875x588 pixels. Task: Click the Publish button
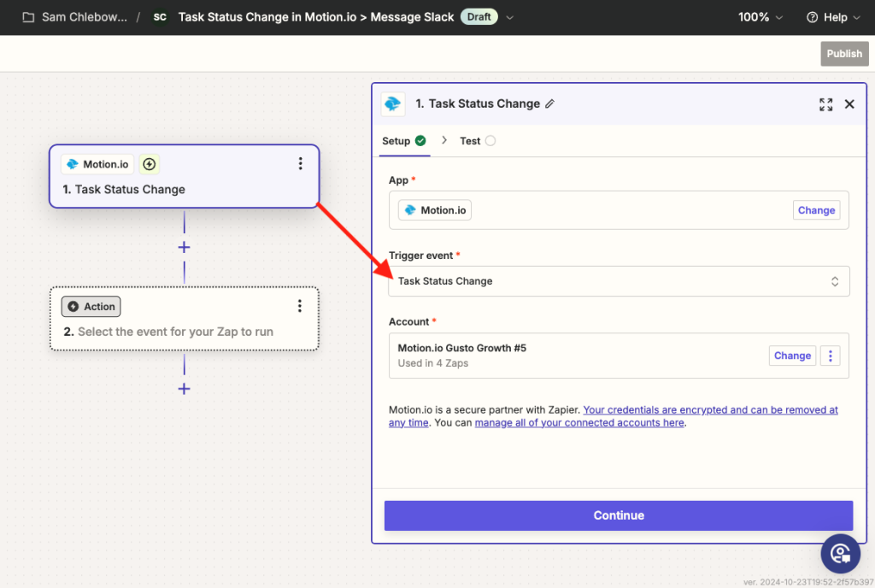[843, 54]
